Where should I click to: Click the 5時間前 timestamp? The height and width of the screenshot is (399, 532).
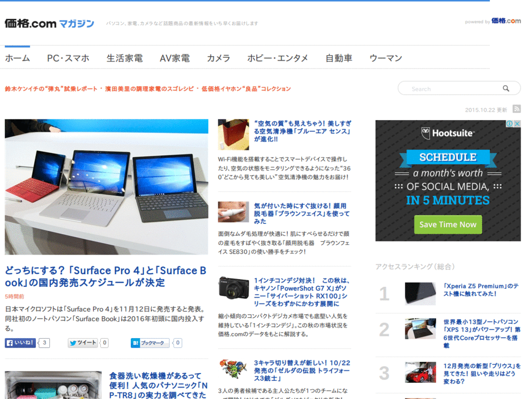coord(14,297)
